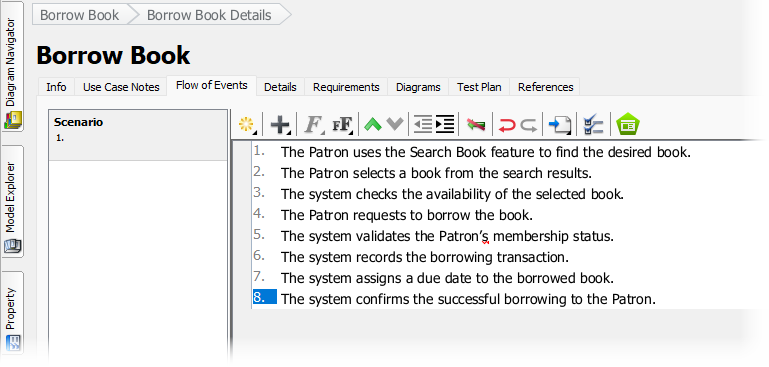Open the Property side panel
Viewport: 769px width, 367px height.
12,314
